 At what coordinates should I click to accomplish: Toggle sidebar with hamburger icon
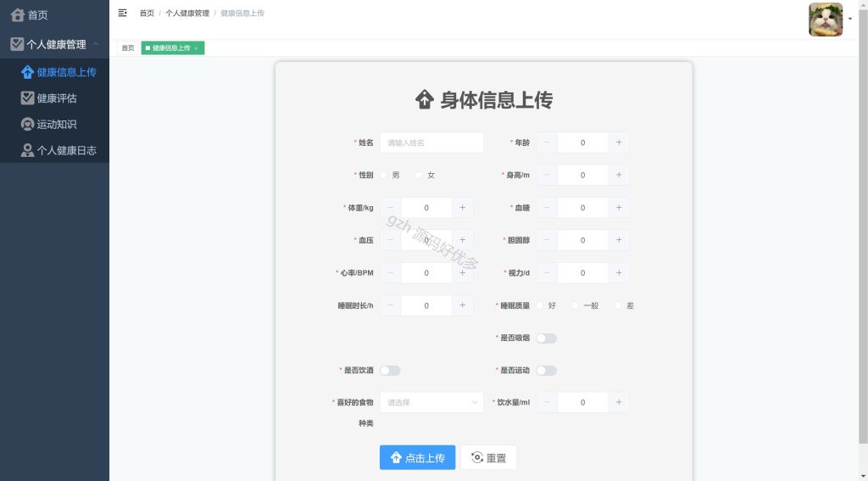click(x=122, y=13)
